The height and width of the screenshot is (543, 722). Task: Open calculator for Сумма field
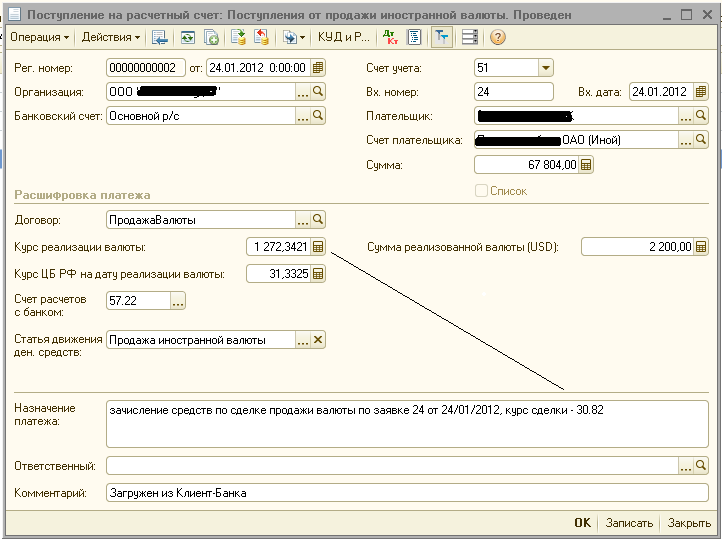586,165
